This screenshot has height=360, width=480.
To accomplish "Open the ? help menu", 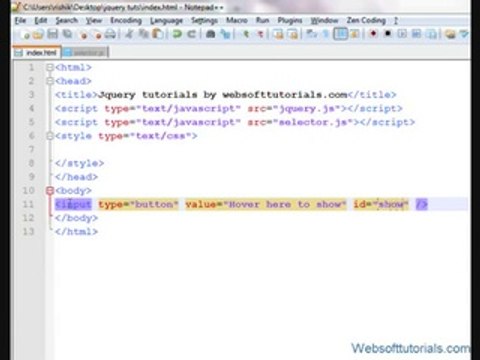I will [396, 21].
